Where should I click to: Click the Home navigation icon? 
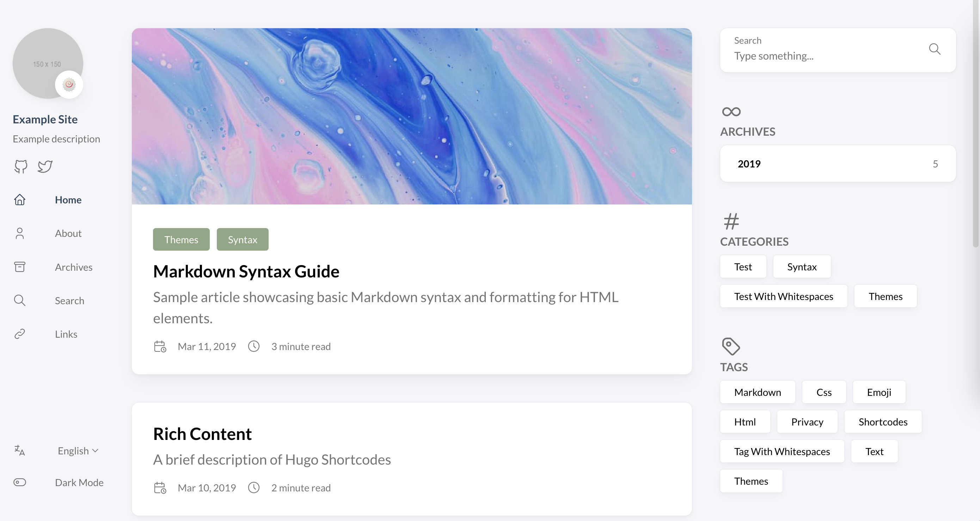19,199
